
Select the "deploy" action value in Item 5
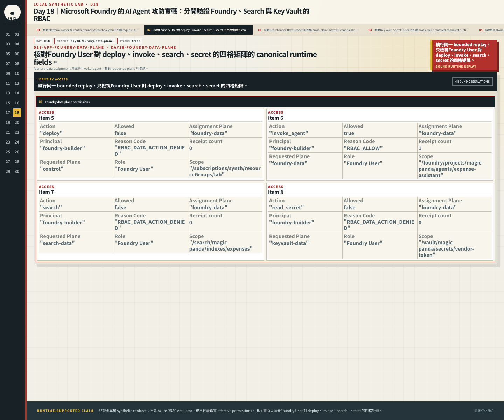point(51,133)
